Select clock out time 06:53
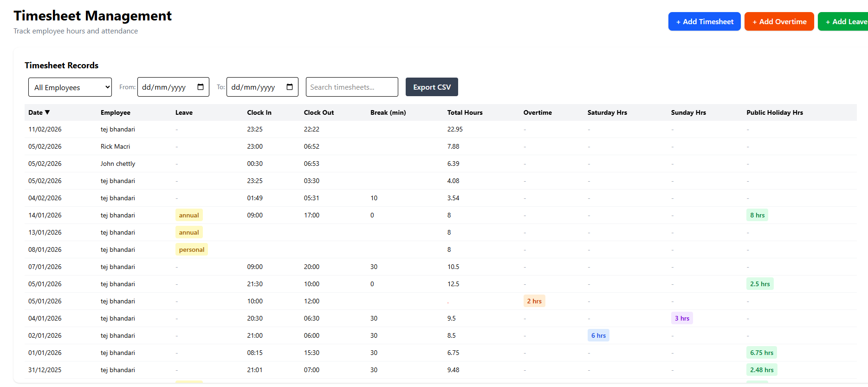868x387 pixels. point(311,164)
